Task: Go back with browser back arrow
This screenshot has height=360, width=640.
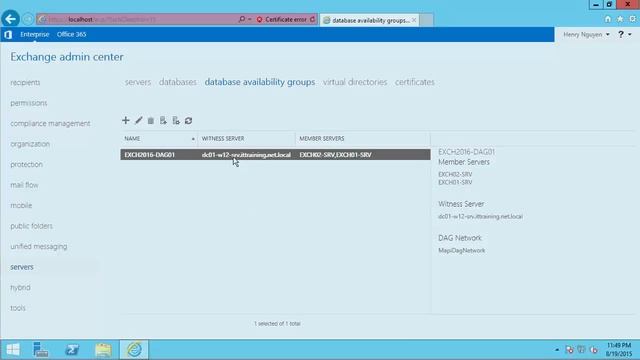Action: click(11, 19)
